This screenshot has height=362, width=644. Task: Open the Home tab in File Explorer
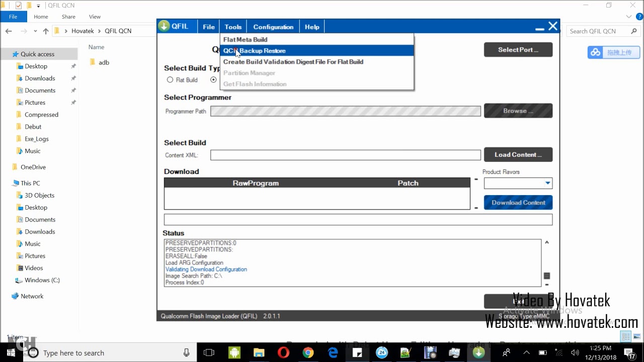[x=41, y=17]
